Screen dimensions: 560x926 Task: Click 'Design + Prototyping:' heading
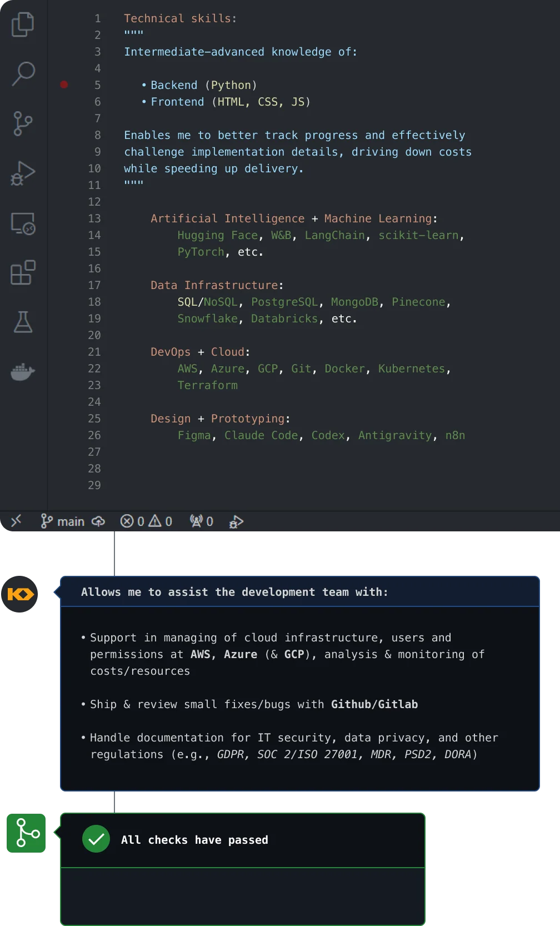click(220, 419)
